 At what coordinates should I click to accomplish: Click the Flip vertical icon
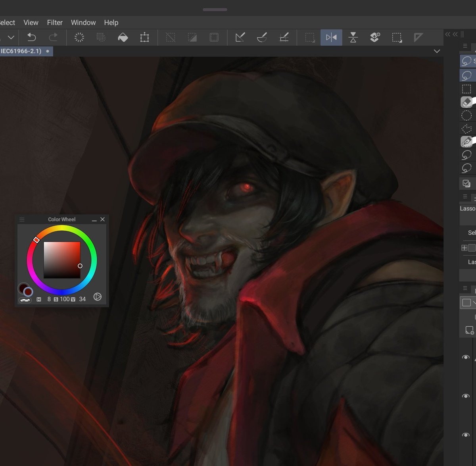[353, 37]
